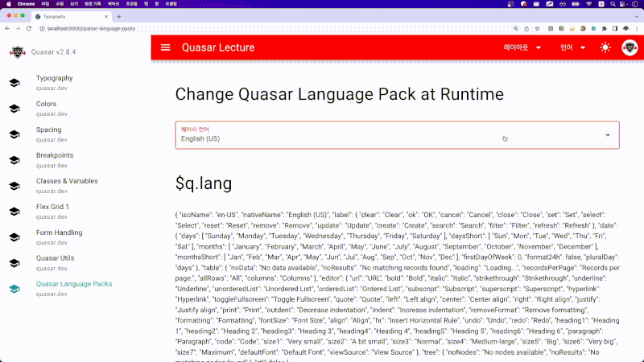
Task: Click the Form Handling graduation cap icon
Action: coord(14,237)
